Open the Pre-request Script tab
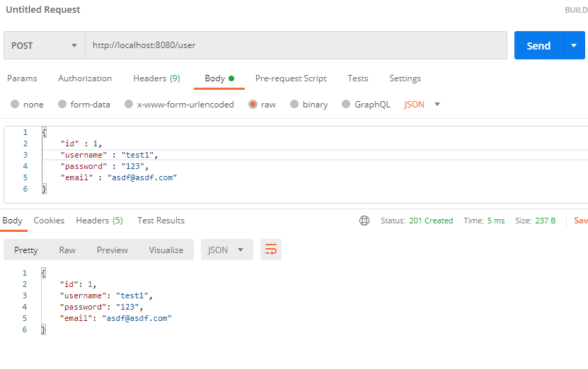588x369 pixels. pyautogui.click(x=291, y=78)
